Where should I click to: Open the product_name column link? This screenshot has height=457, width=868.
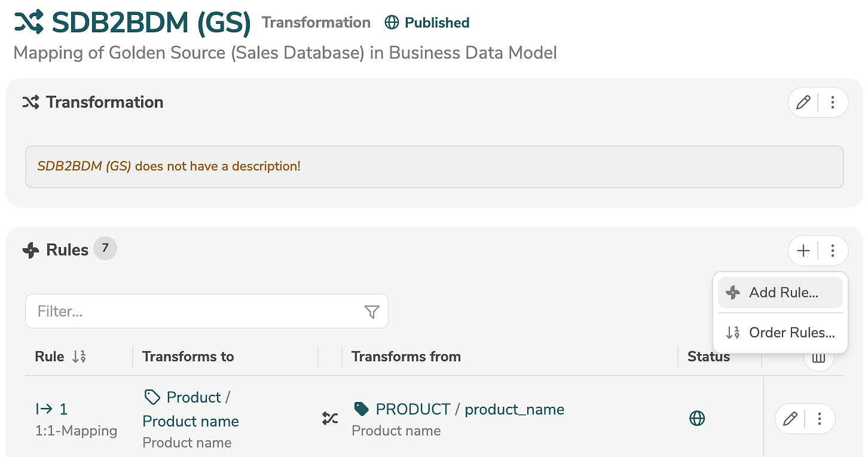click(x=514, y=409)
